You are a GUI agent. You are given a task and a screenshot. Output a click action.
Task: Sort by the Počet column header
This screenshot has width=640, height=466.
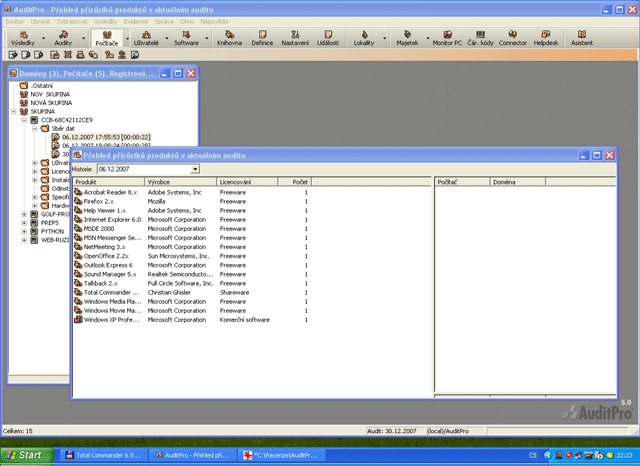[x=295, y=182]
